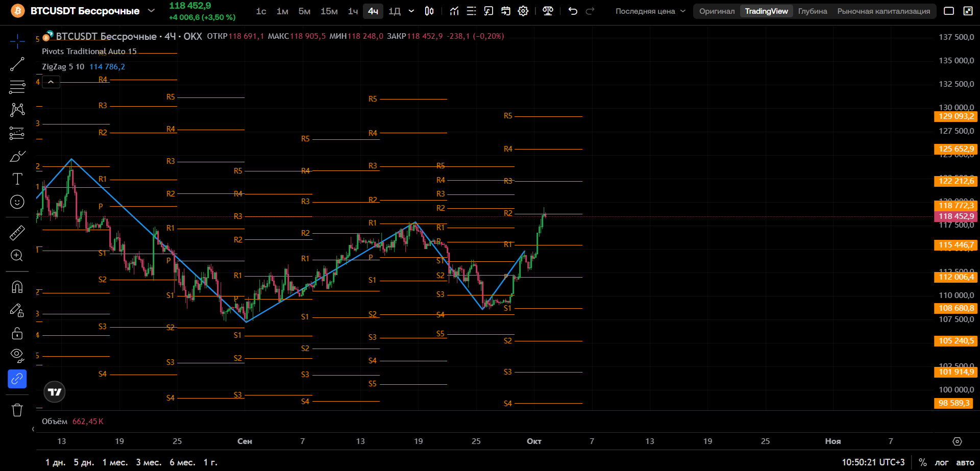Select the brush drawing tool
The height and width of the screenshot is (471, 980).
click(17, 156)
